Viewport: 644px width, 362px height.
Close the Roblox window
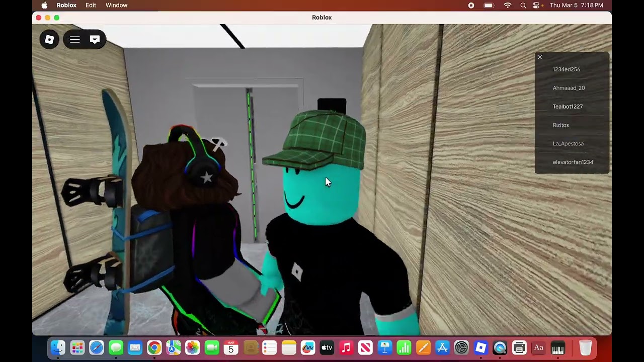point(39,18)
